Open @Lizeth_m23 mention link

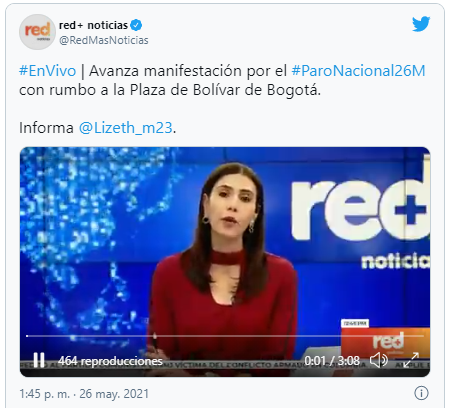pyautogui.click(x=126, y=128)
